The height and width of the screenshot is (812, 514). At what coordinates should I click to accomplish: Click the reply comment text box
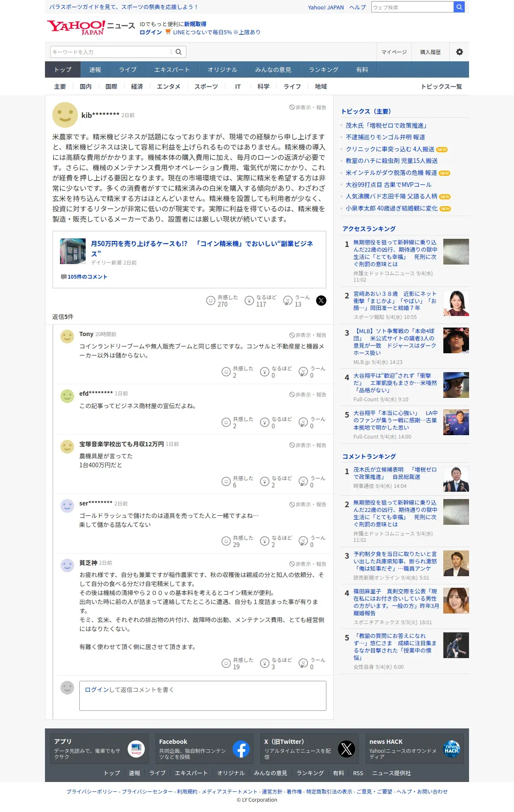coord(203,696)
